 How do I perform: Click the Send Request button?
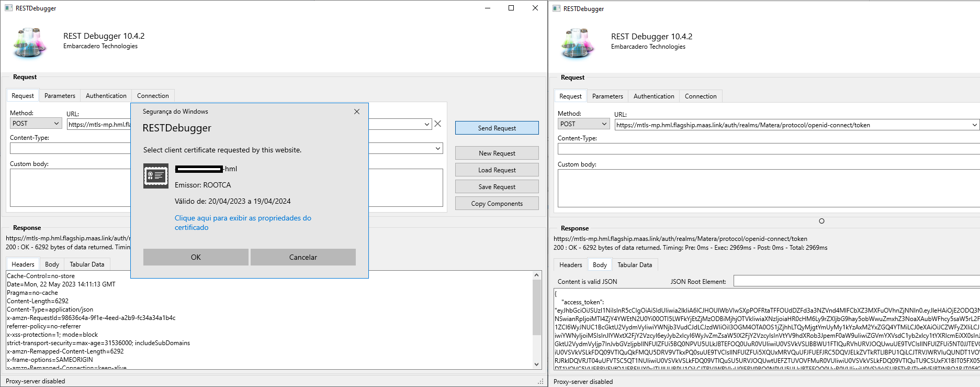(x=497, y=128)
